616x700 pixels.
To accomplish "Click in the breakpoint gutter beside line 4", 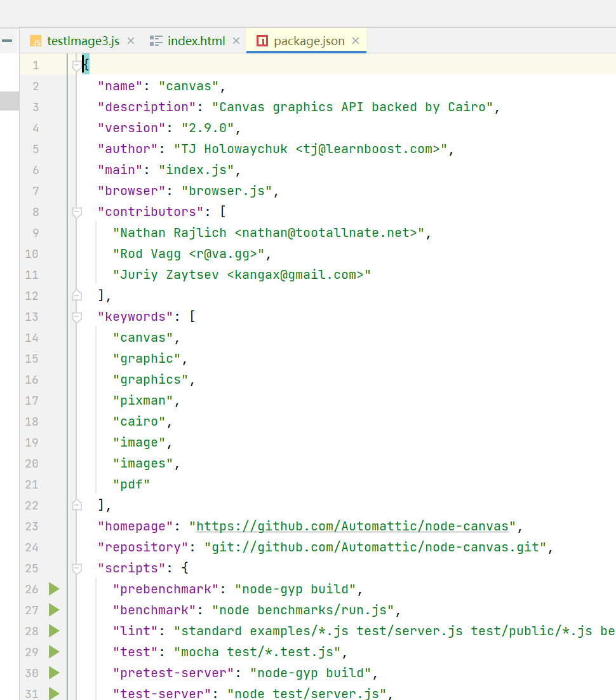I will click(56, 128).
